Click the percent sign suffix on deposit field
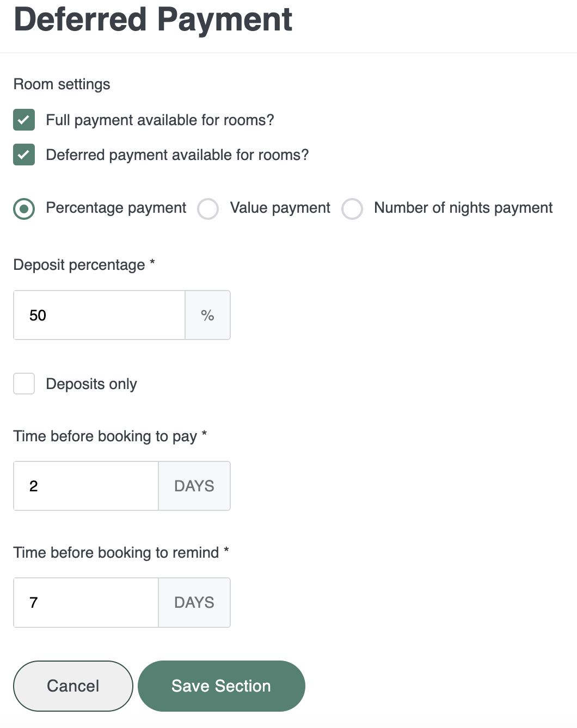Image resolution: width=577 pixels, height=728 pixels. [x=207, y=315]
